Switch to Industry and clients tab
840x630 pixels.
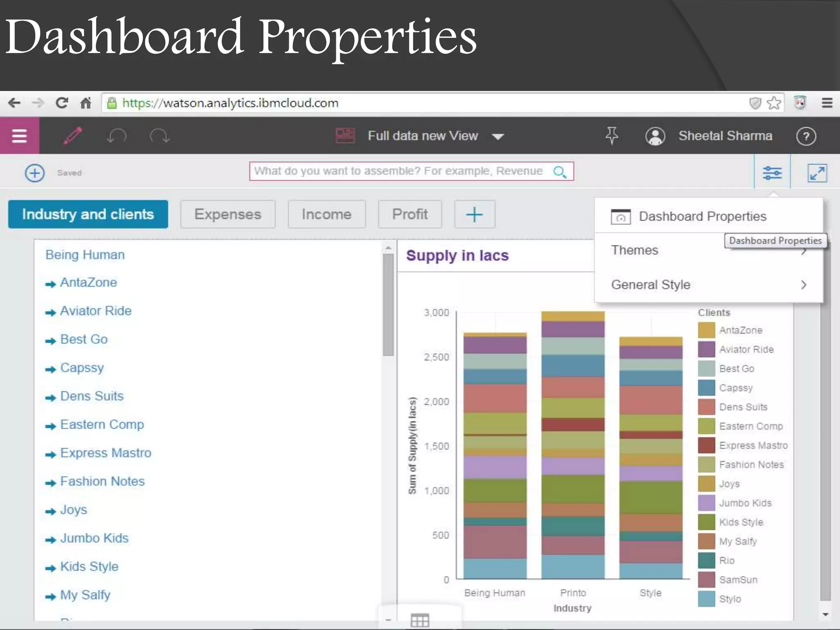click(x=88, y=214)
